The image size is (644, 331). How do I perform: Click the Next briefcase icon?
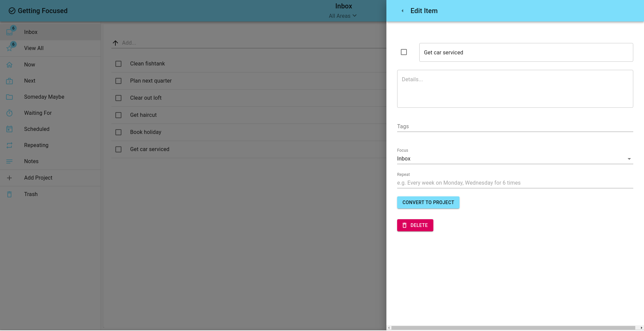tap(9, 81)
